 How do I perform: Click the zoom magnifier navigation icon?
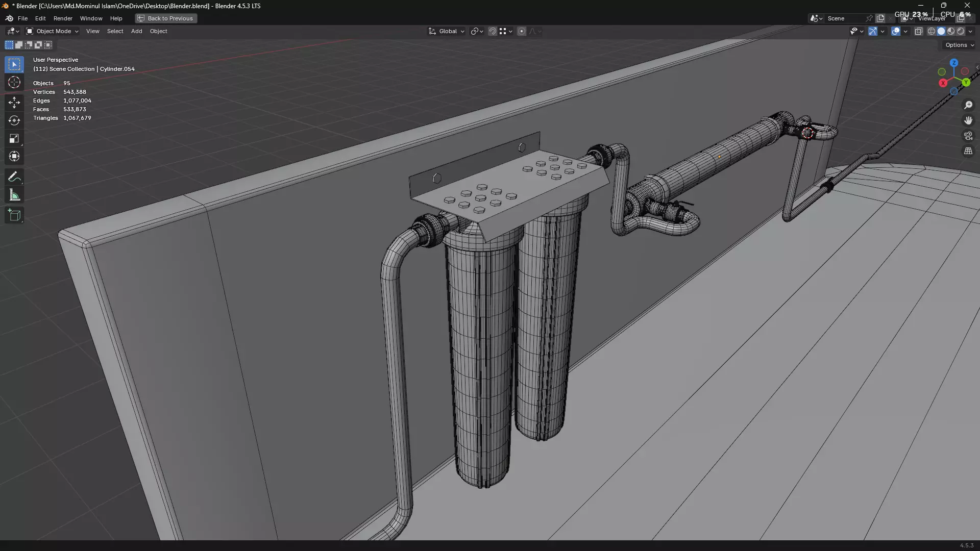tap(968, 105)
